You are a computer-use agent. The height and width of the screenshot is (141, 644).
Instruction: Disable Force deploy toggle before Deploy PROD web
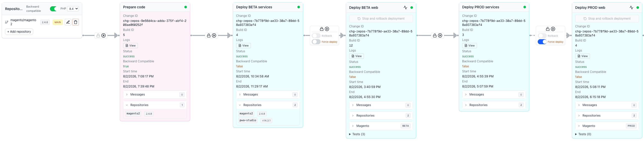coord(542,42)
